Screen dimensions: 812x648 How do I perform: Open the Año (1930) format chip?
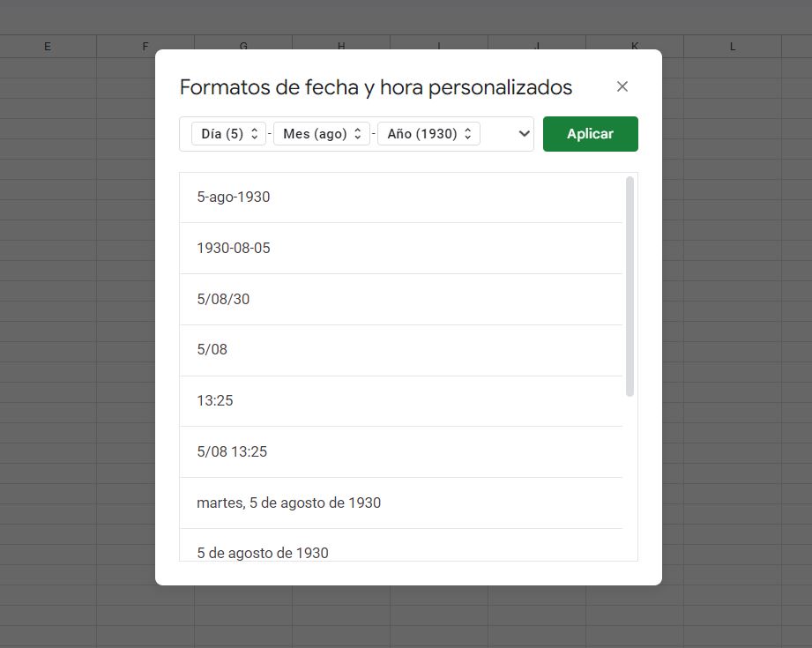(428, 134)
